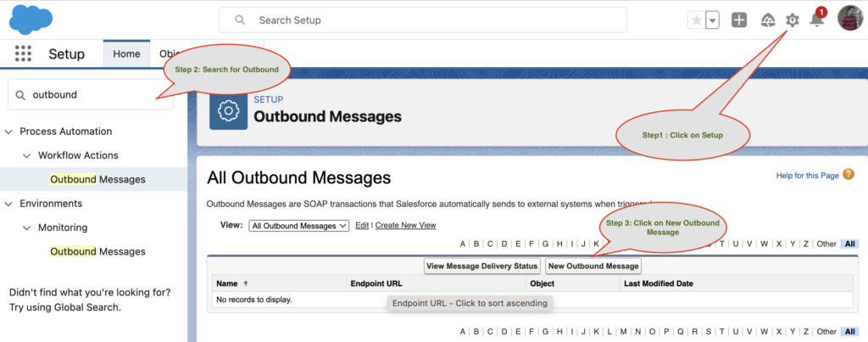Viewport: 868px width, 342px height.
Task: Sort by the Object column header
Action: tap(542, 283)
